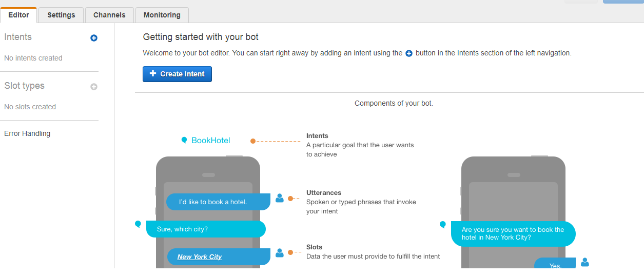Click the BookHotel intent label
644x276 pixels.
[x=210, y=141]
